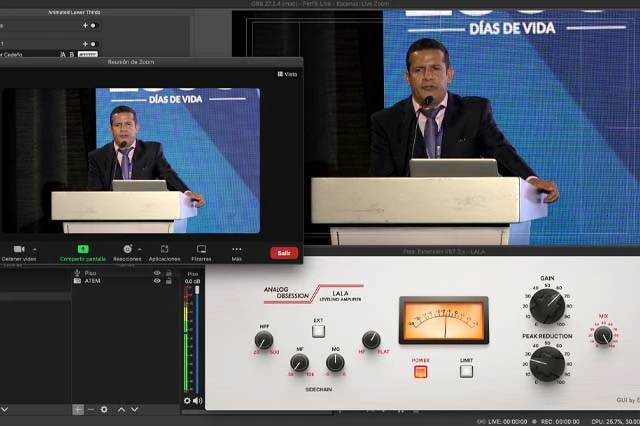Image resolution: width=640 pixels, height=426 pixels.
Task: Click the add source plus button
Action: point(78,409)
